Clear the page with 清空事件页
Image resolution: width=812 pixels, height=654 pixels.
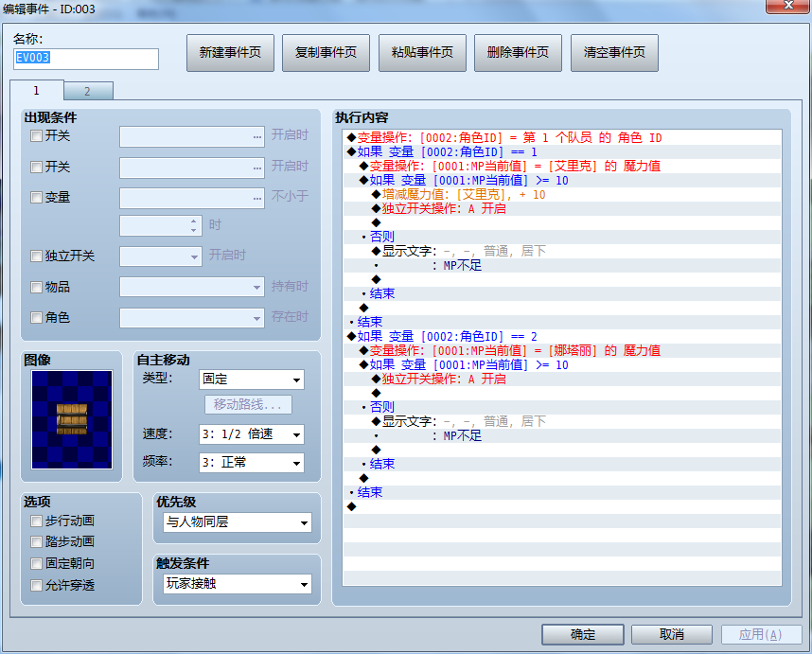coord(614,53)
